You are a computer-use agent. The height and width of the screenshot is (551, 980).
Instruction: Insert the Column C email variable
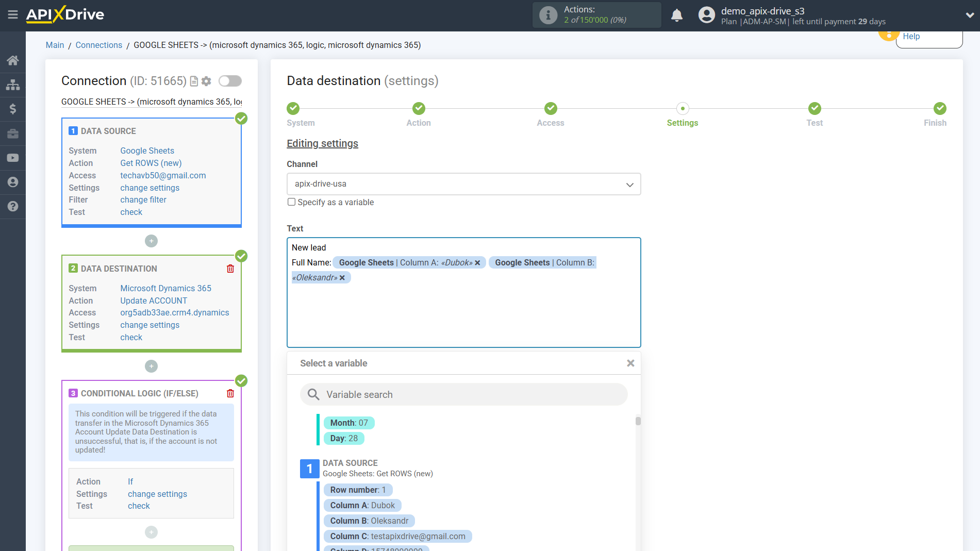pos(397,536)
